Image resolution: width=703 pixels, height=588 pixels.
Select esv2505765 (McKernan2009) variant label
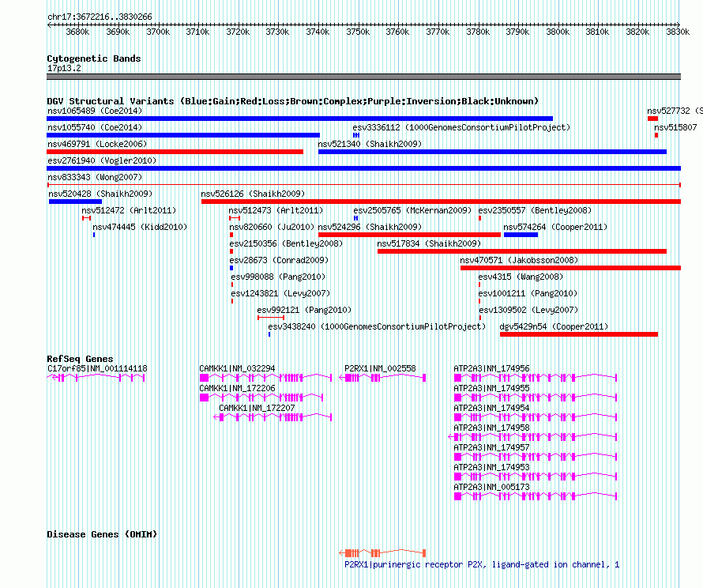coord(412,210)
